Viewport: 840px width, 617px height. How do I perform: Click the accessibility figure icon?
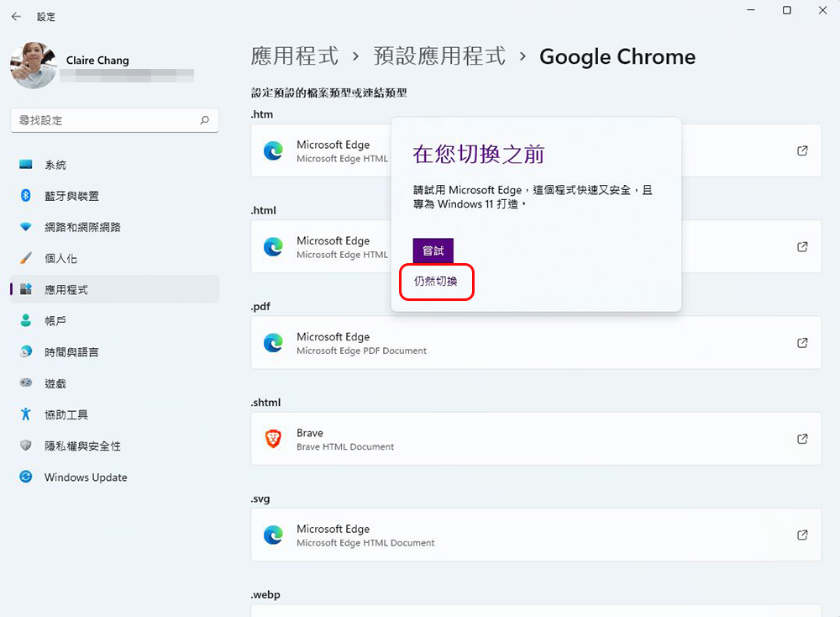pos(26,414)
